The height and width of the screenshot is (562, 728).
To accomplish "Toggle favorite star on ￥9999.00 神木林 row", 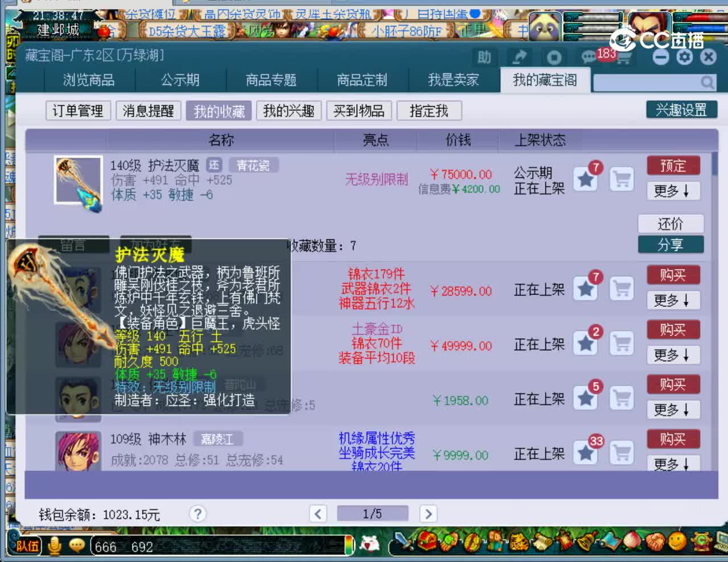I will tap(585, 453).
